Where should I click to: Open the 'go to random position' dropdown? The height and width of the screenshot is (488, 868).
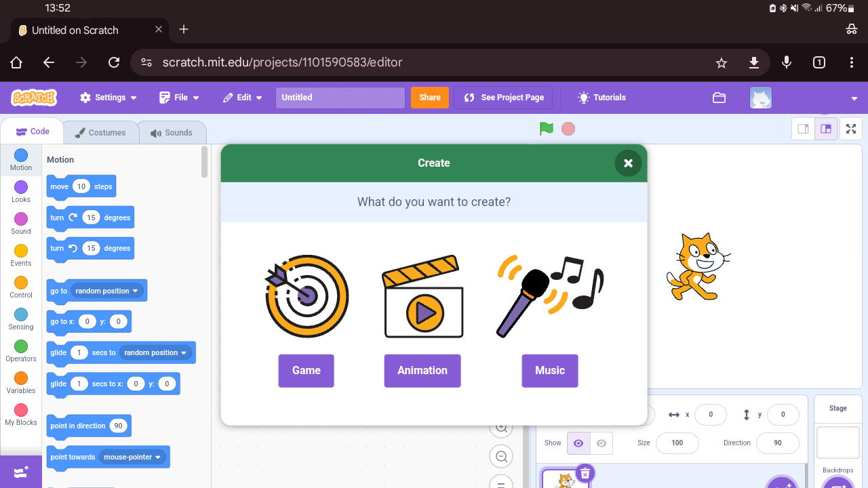[107, 291]
